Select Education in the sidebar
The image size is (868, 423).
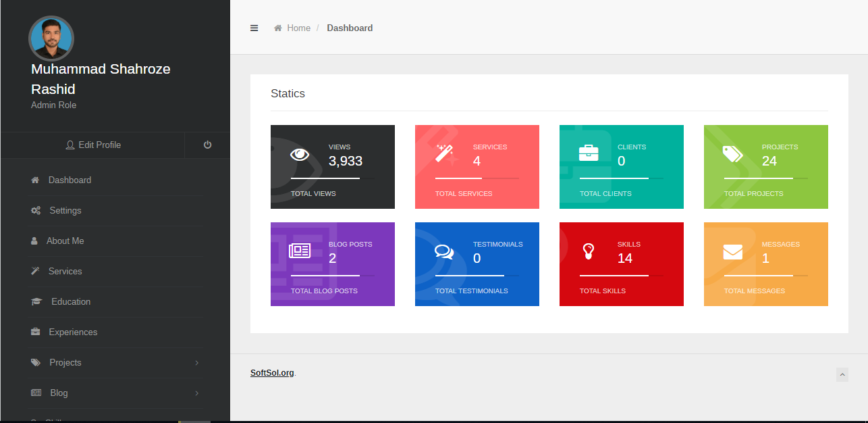click(x=70, y=302)
